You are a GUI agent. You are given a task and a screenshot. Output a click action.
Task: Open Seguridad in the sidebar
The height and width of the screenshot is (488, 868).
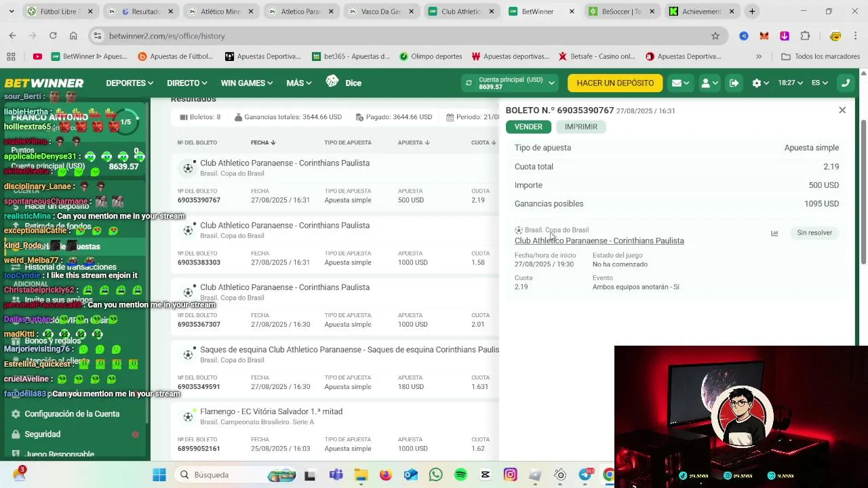[x=42, y=434]
